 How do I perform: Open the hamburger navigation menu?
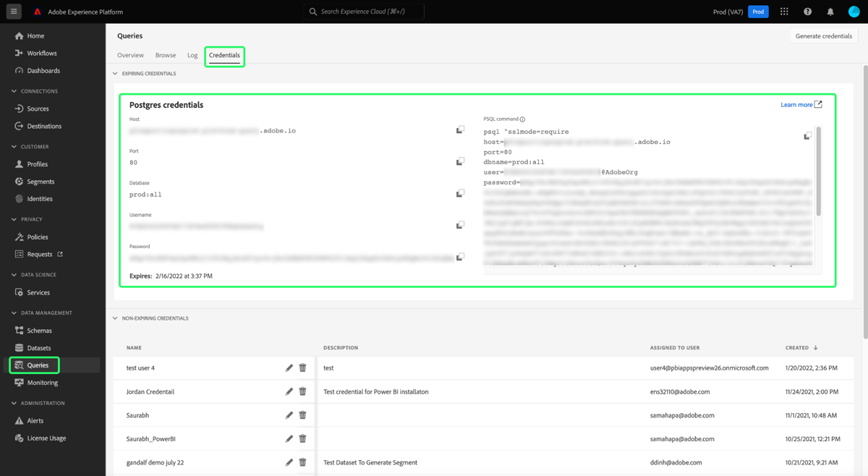12,11
